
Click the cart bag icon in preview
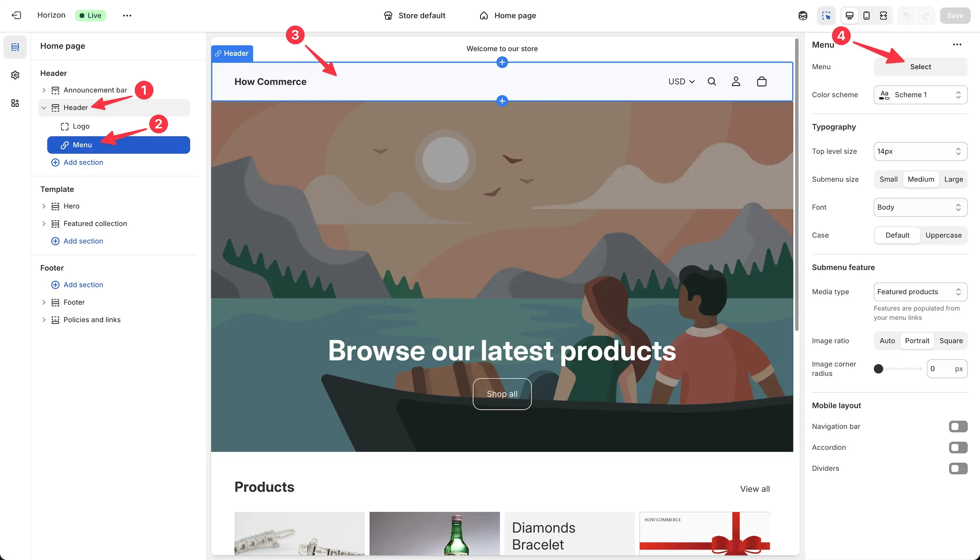(x=761, y=82)
